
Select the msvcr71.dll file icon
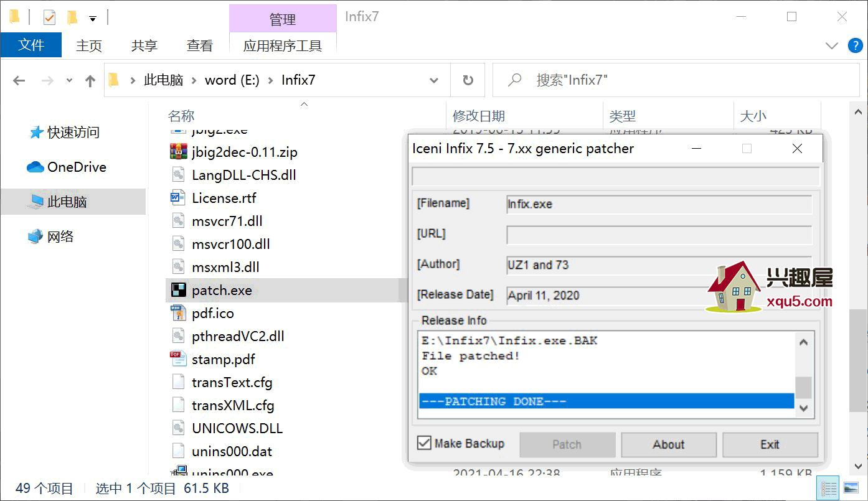pyautogui.click(x=178, y=221)
